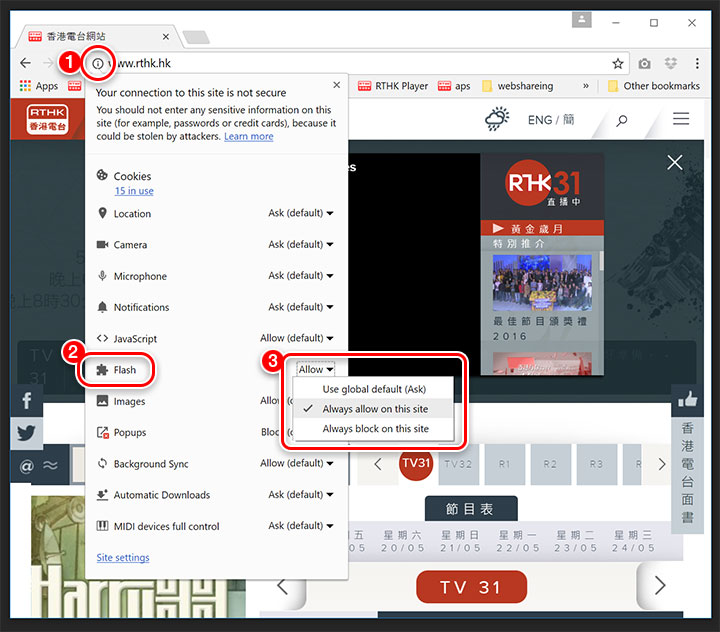Share via the Twitter sidebar icon
The width and height of the screenshot is (720, 632).
coord(26,433)
